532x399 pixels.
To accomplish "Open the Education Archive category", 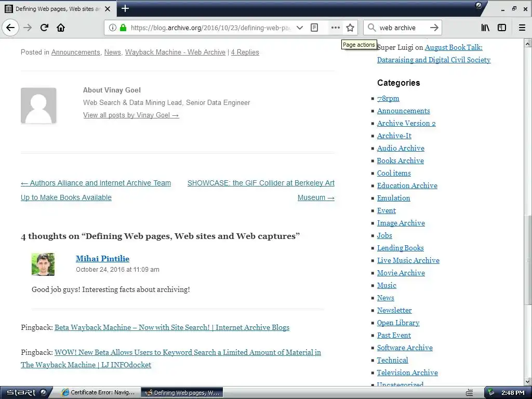I will [x=407, y=185].
